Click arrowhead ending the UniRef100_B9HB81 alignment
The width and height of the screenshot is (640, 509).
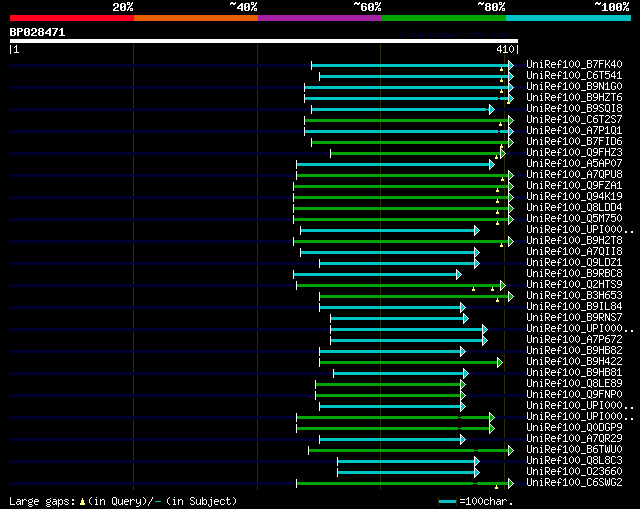465,373
